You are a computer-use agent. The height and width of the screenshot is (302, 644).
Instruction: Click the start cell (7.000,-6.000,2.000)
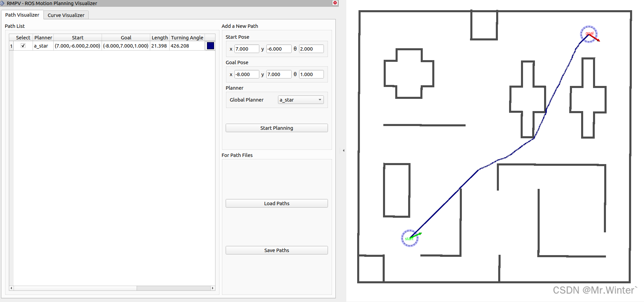pyautogui.click(x=77, y=46)
